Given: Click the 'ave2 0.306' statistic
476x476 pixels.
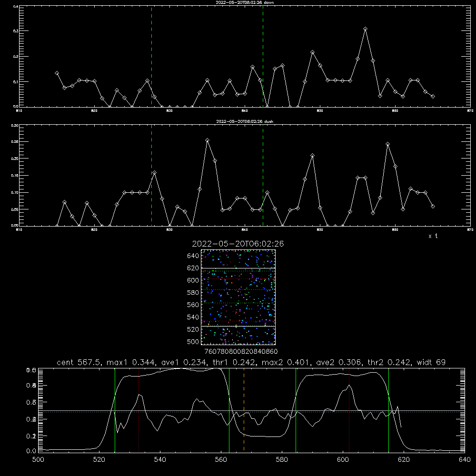Looking at the screenshot, I should [x=339, y=362].
